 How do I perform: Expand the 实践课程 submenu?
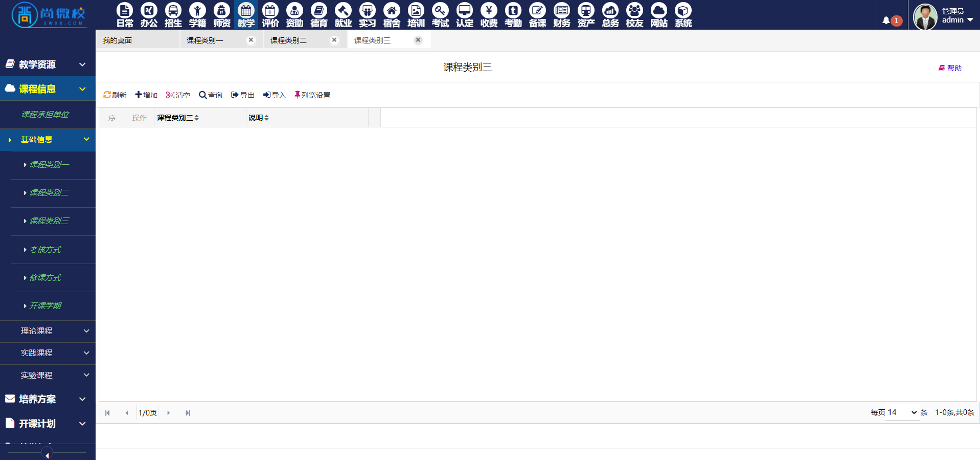tap(48, 353)
